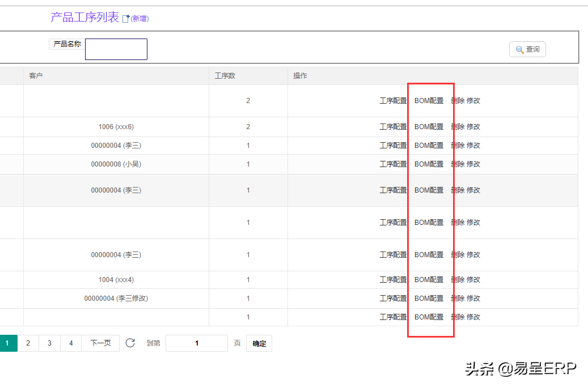Click 修改 for customer 00000008 (小吴) row
588x388 pixels.
(x=473, y=164)
